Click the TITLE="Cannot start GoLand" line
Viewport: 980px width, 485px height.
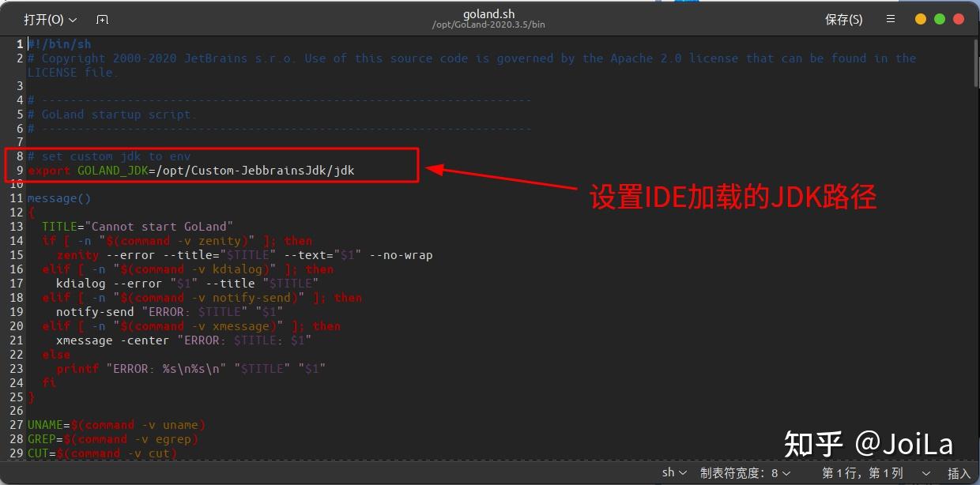point(138,227)
